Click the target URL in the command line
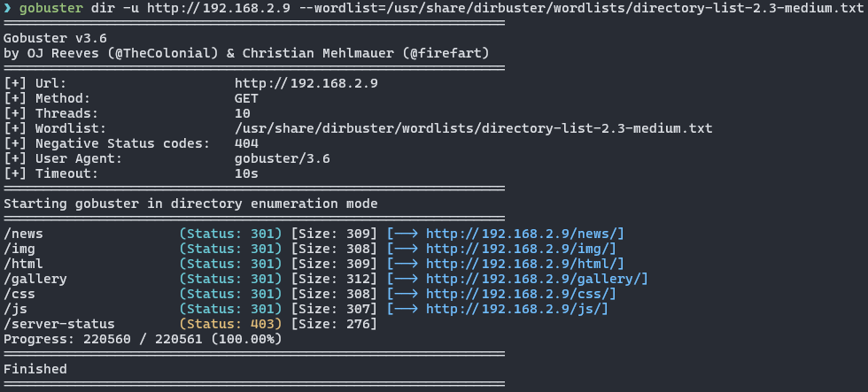Screen dimensions: 868x392 (x=219, y=9)
